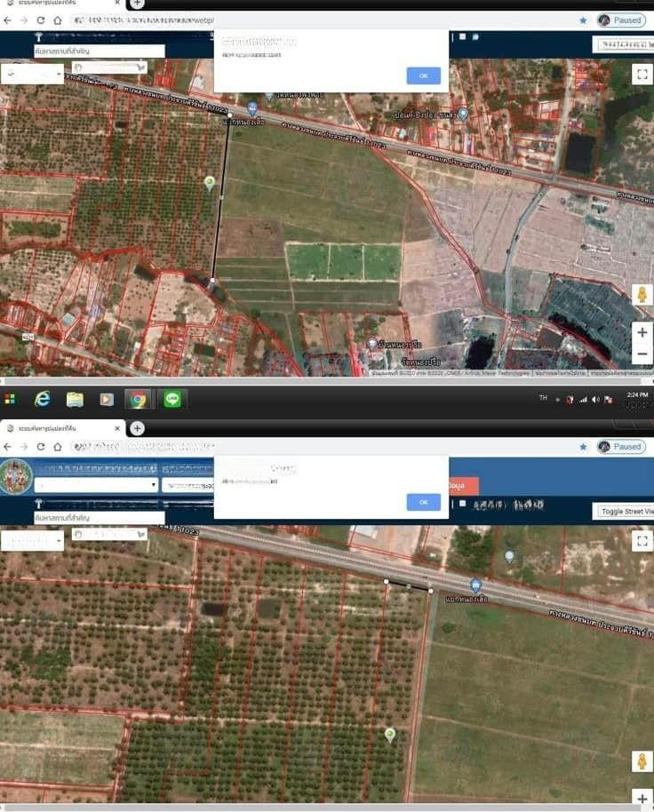Click the hand pan tool in upper map

coord(78,67)
